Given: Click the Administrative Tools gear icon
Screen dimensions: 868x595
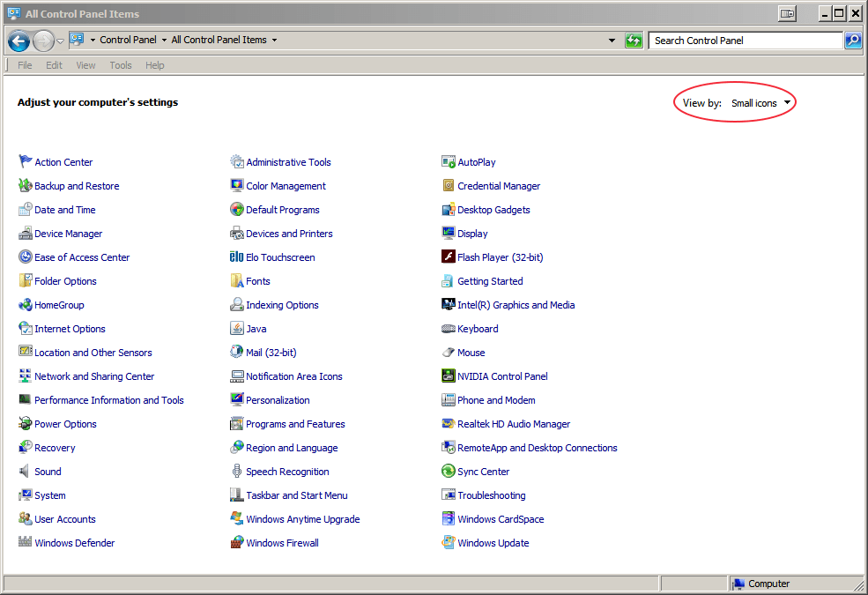Looking at the screenshot, I should pyautogui.click(x=237, y=161).
